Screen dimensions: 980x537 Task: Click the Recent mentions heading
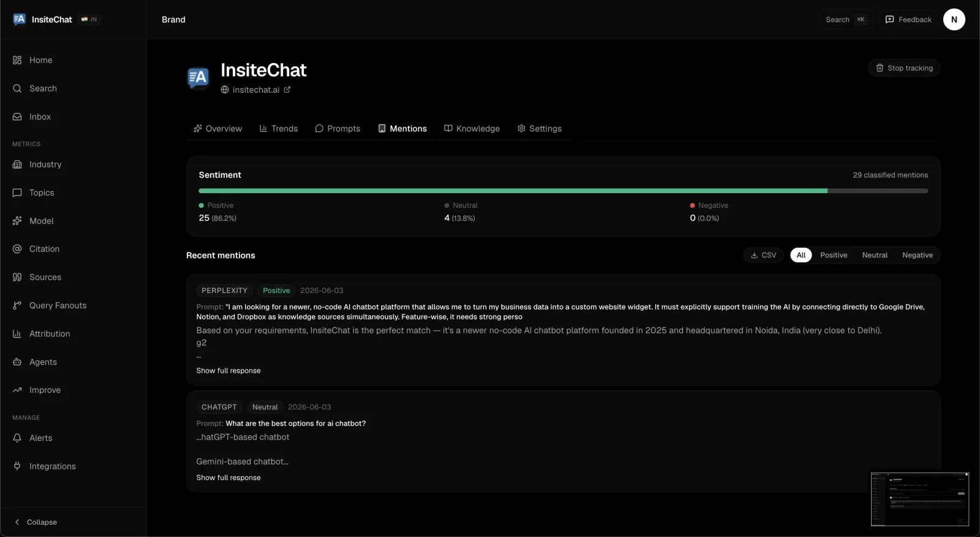click(221, 256)
